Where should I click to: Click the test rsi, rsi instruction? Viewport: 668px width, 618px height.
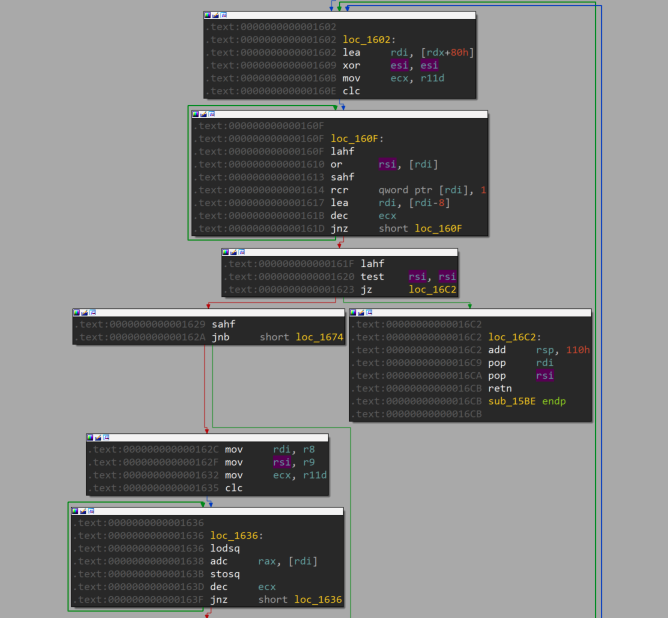tap(408, 276)
